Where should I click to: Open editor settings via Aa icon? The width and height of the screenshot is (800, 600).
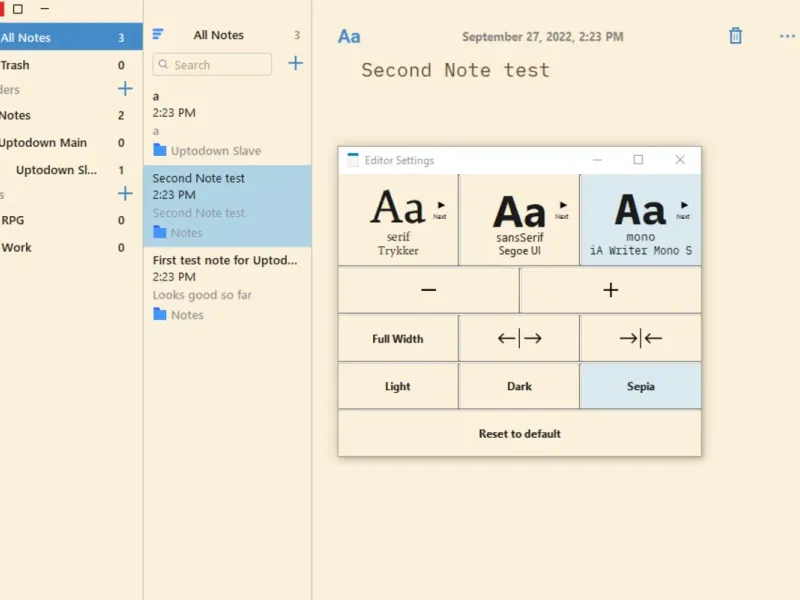(x=349, y=37)
